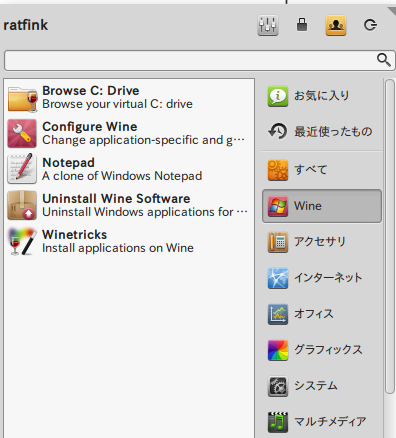Open Uninstall Wine Software entry

(x=129, y=205)
